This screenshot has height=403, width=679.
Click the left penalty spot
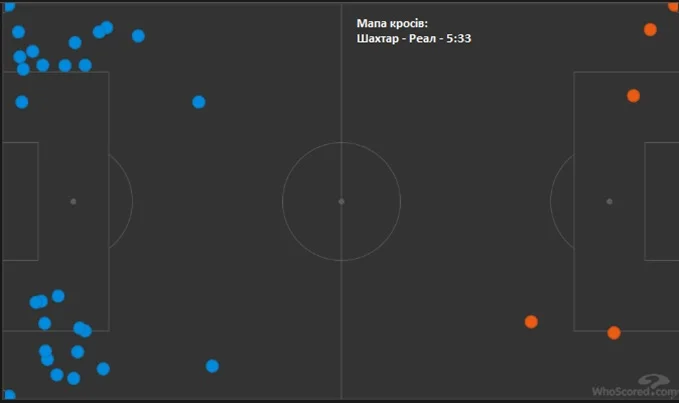pyautogui.click(x=73, y=201)
